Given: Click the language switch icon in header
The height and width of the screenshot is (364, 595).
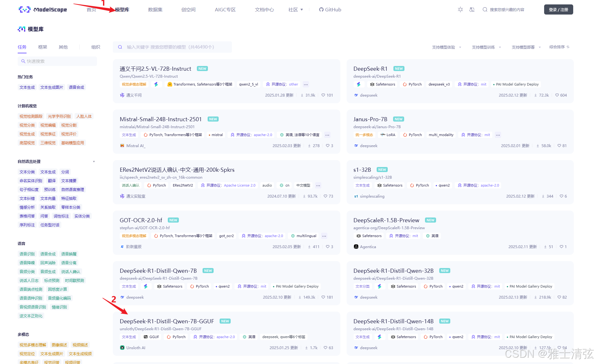Looking at the screenshot, I should tap(472, 9).
